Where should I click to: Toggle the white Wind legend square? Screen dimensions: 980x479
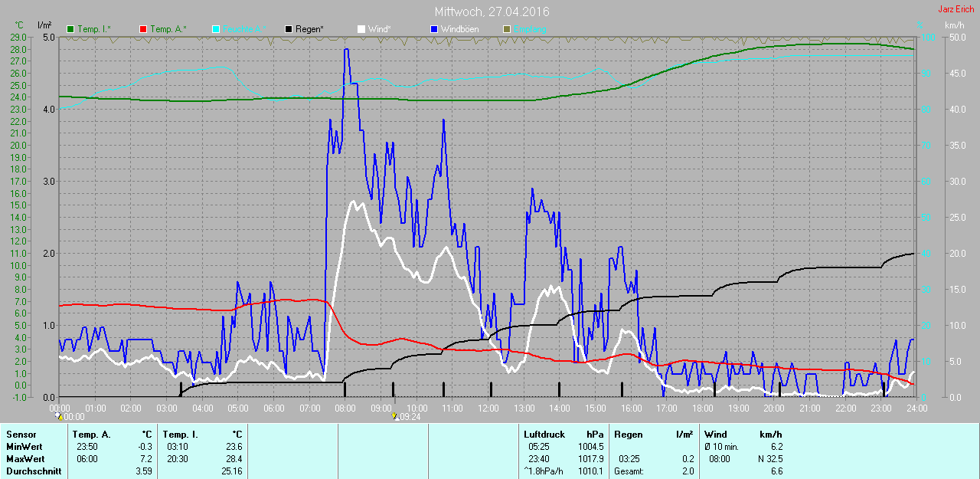click(361, 29)
